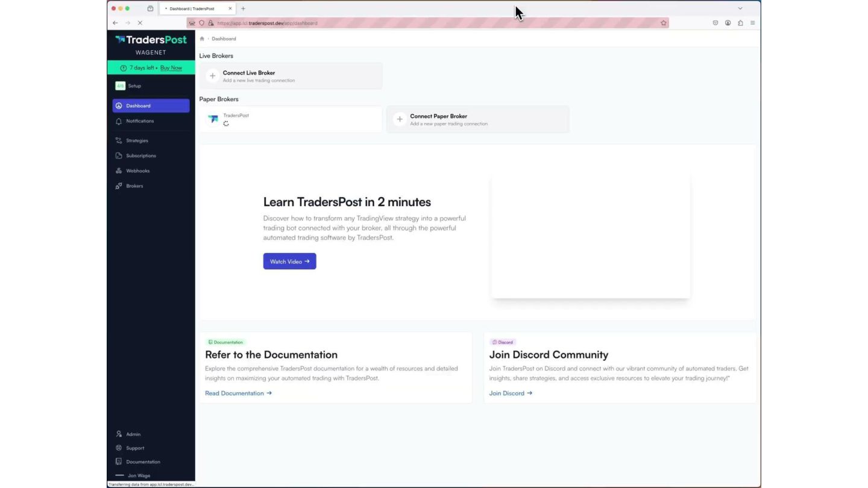Click plus icon on Connect Live Broker

pos(212,76)
